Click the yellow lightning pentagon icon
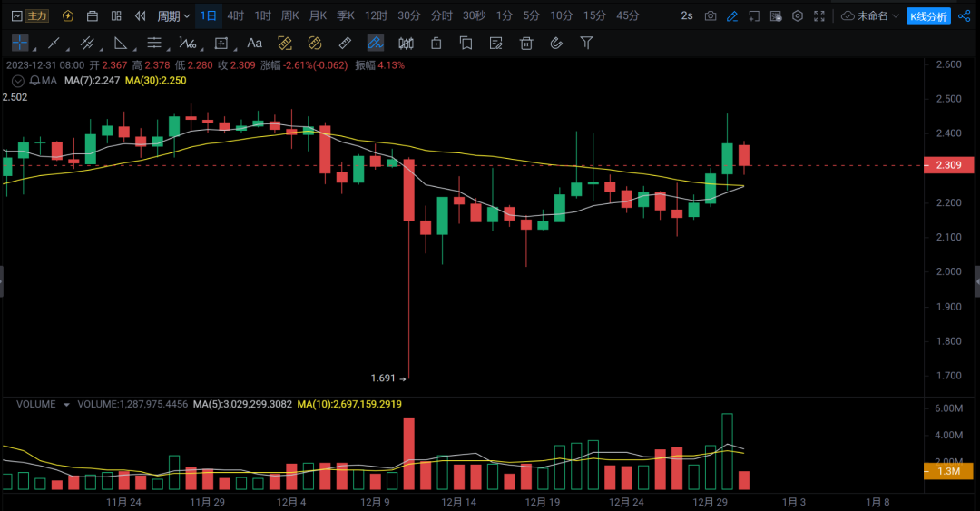The height and width of the screenshot is (511, 980). click(67, 15)
